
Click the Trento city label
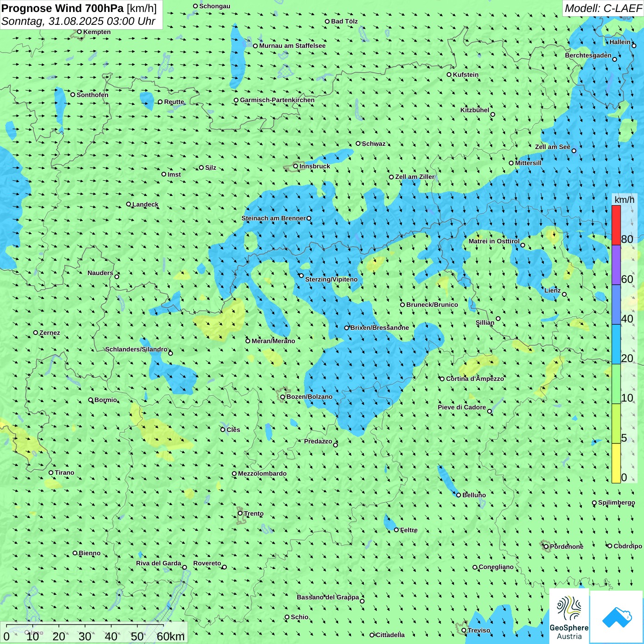[254, 513]
